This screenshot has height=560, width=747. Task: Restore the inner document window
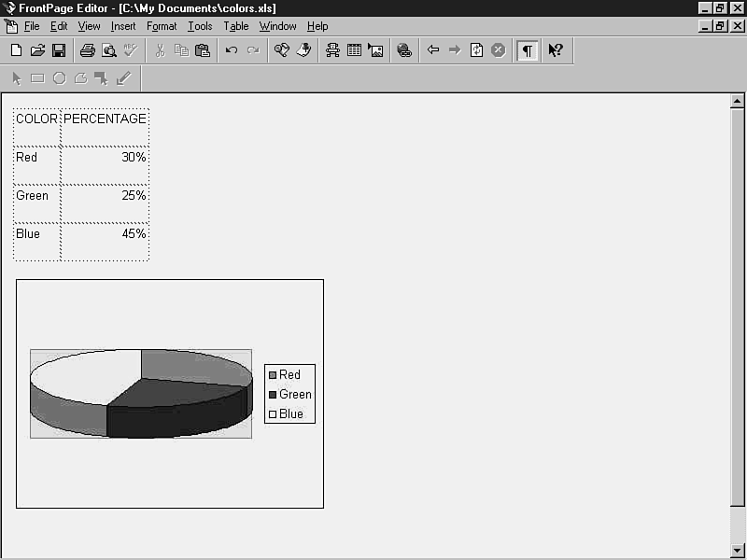(x=720, y=26)
